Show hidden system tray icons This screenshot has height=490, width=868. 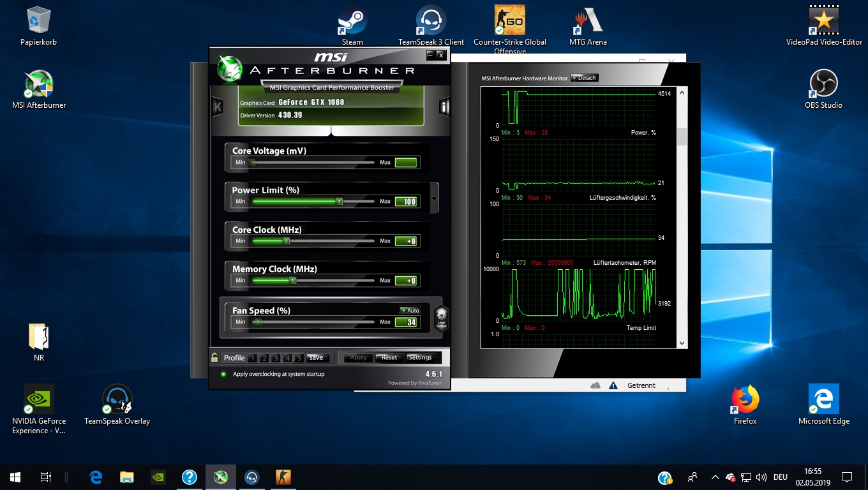pos(715,477)
